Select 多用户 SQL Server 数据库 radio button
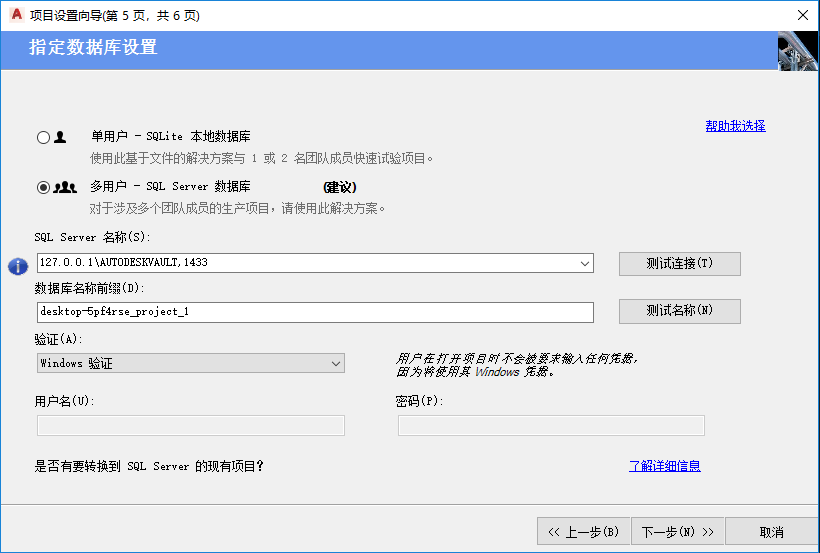This screenshot has height=553, width=820. 43,187
